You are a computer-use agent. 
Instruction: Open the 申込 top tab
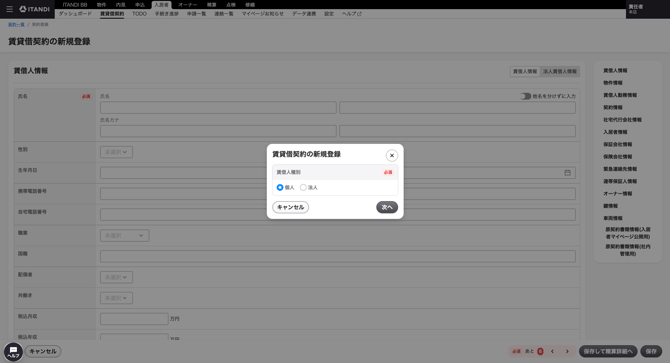(x=140, y=5)
